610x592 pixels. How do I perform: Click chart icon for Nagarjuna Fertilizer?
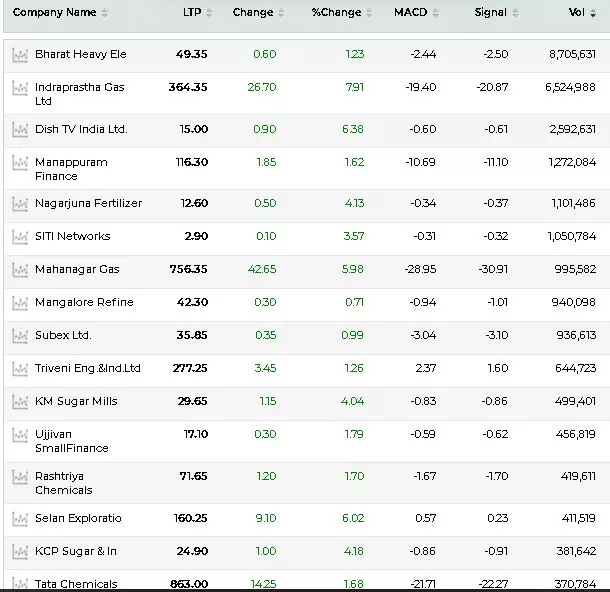(x=19, y=204)
